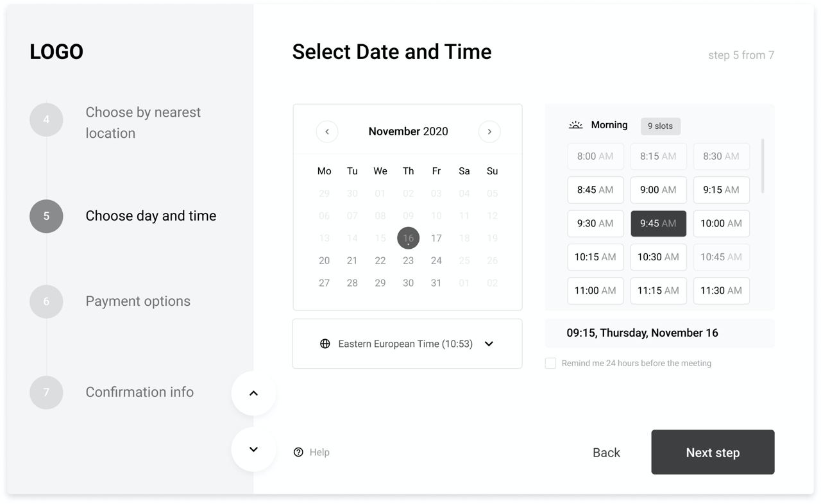Click the 9 slots badge
The image size is (821, 504).
pos(660,126)
